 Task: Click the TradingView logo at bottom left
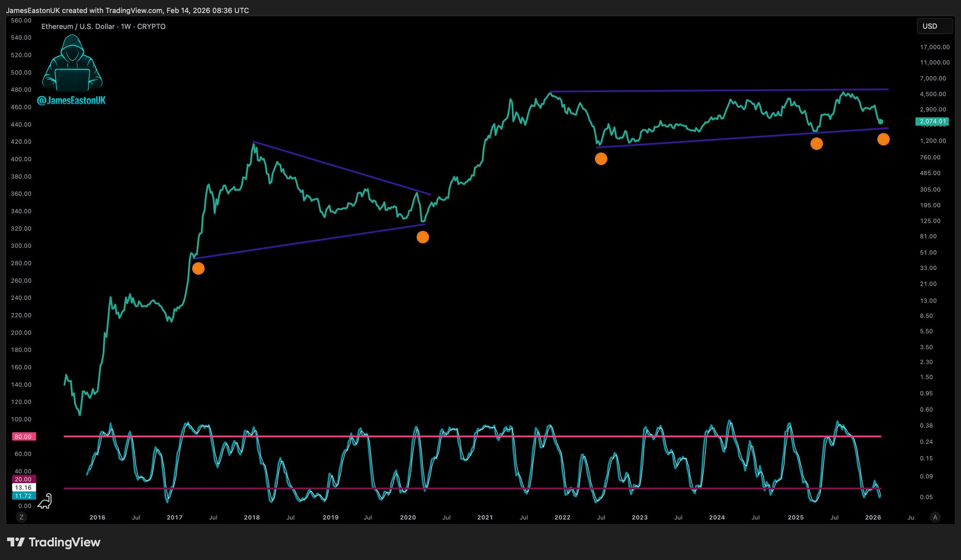53,543
